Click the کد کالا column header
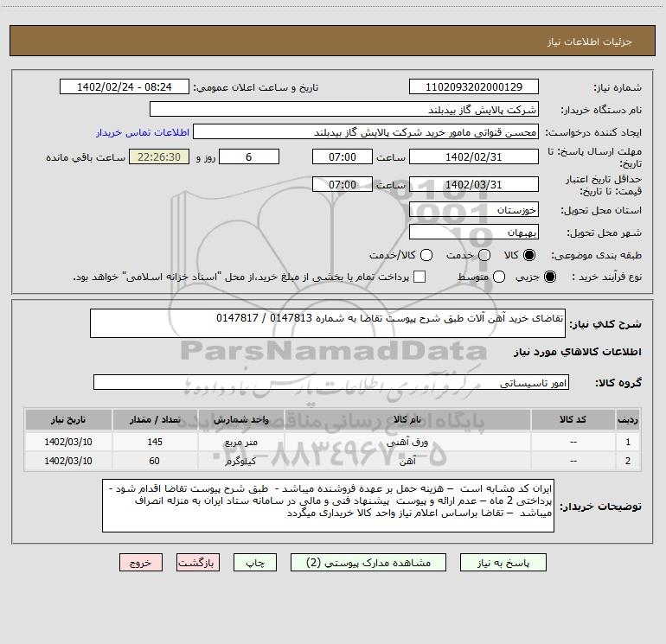Image resolution: width=666 pixels, height=644 pixels. click(573, 420)
